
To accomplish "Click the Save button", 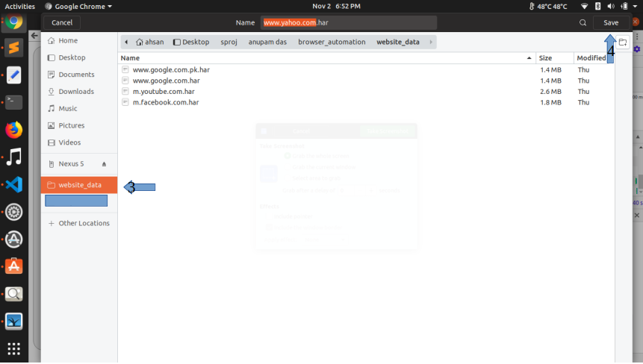I will [x=611, y=22].
